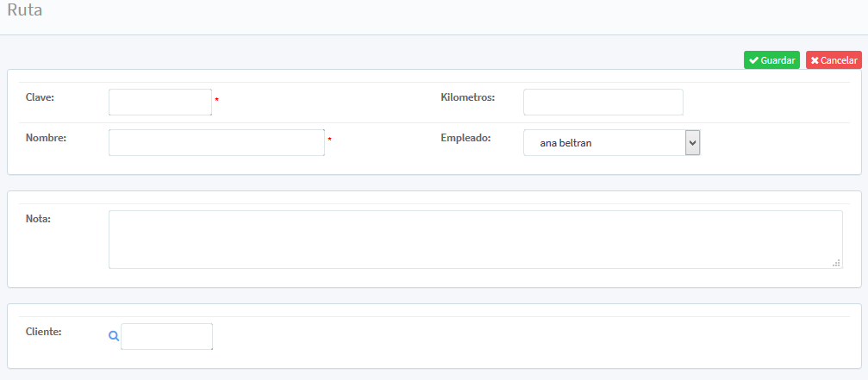The image size is (868, 380).
Task: Click the Kilometros label
Action: 467,97
